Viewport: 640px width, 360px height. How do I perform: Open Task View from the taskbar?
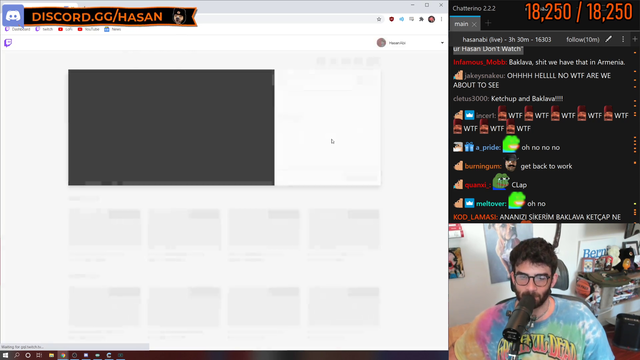pyautogui.click(x=39, y=356)
